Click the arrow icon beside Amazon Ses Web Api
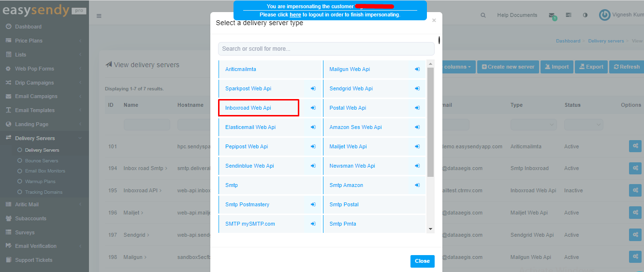This screenshot has width=644, height=272. click(417, 128)
